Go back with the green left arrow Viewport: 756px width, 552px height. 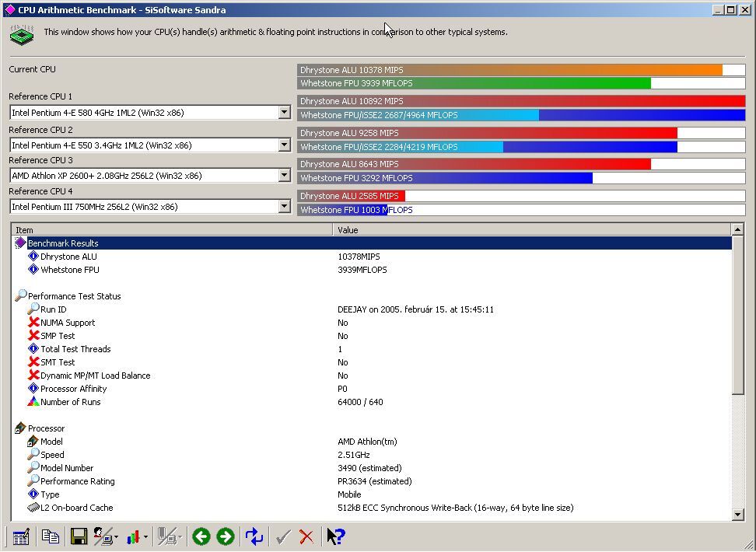(x=201, y=536)
